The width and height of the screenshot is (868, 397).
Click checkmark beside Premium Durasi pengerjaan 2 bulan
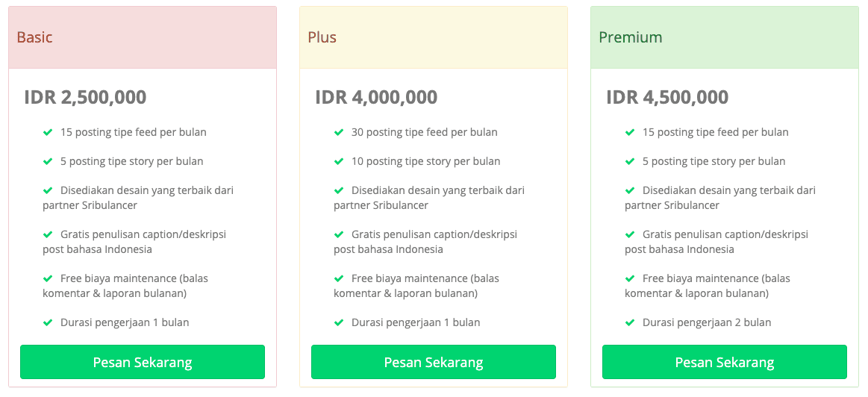(x=630, y=322)
